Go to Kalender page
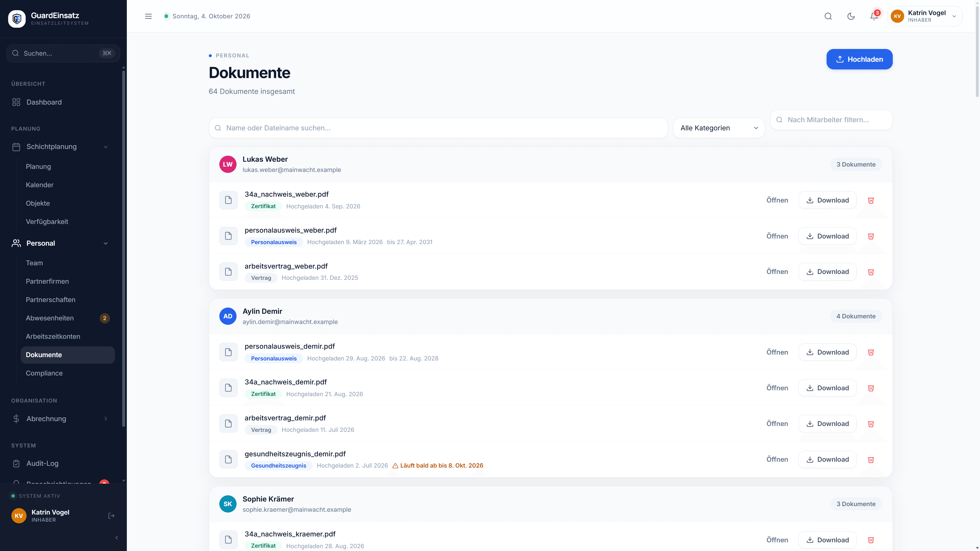The height and width of the screenshot is (551, 980). 68,185
